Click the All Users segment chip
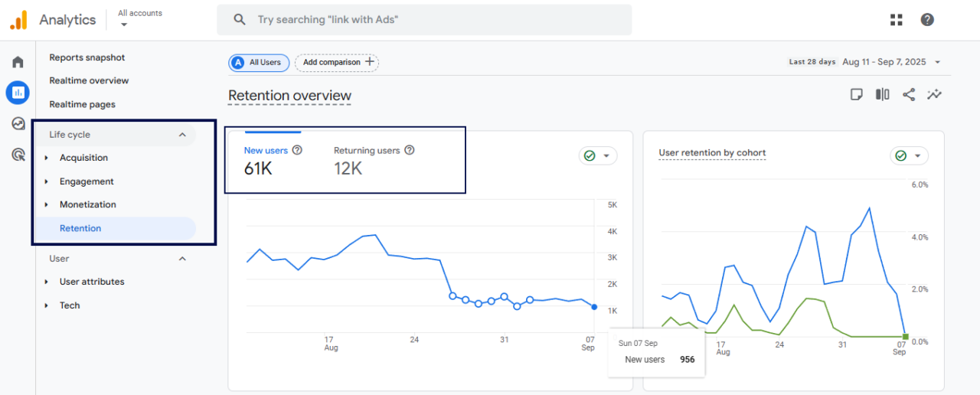The image size is (980, 395). 259,62
